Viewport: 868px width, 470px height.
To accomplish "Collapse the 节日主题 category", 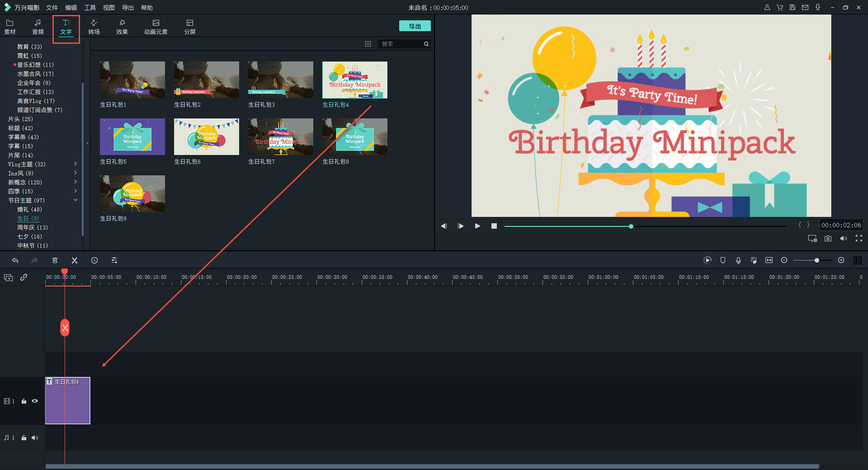I will point(75,200).
